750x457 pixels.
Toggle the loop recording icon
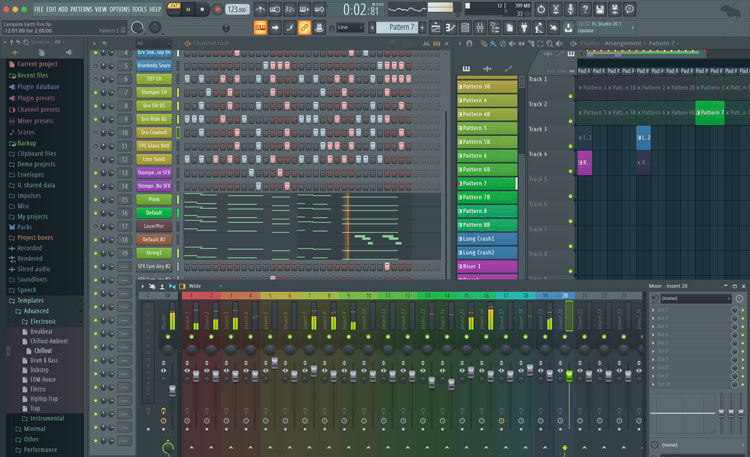point(320,9)
